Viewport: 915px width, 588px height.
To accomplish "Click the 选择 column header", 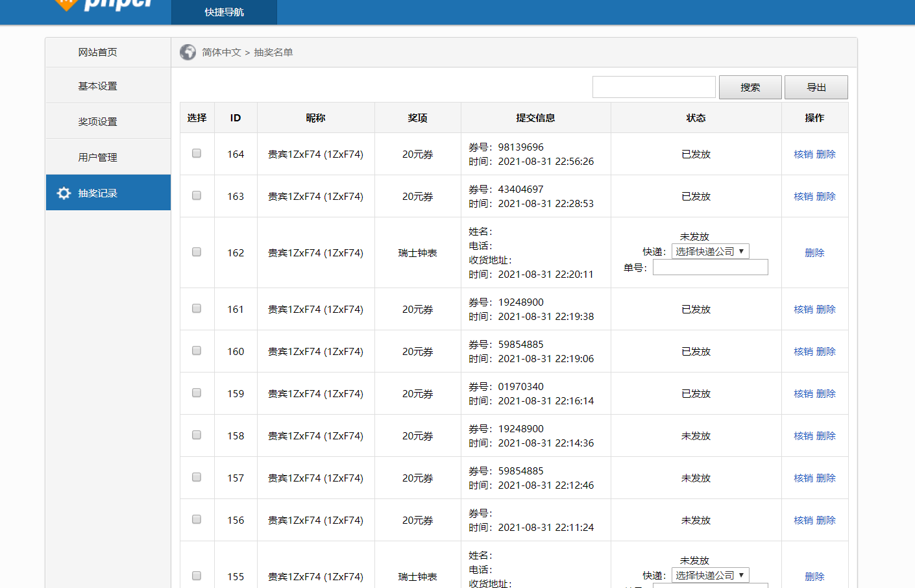I will [x=197, y=118].
